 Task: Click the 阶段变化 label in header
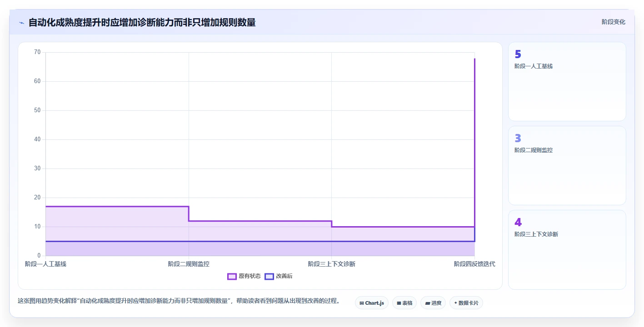pos(614,22)
